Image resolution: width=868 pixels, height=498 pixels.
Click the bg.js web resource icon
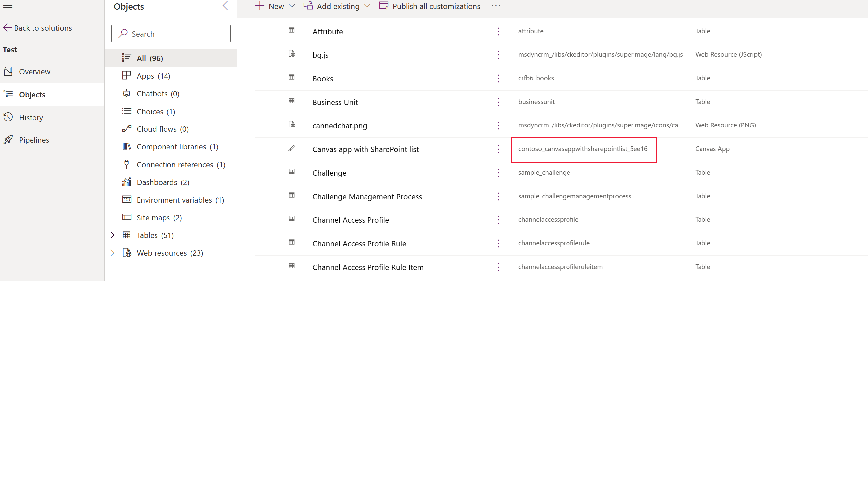(292, 54)
